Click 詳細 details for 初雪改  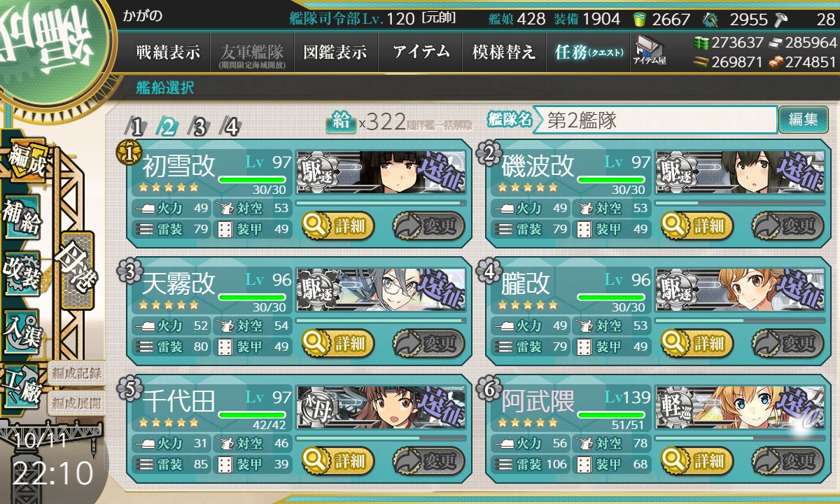pos(338,225)
